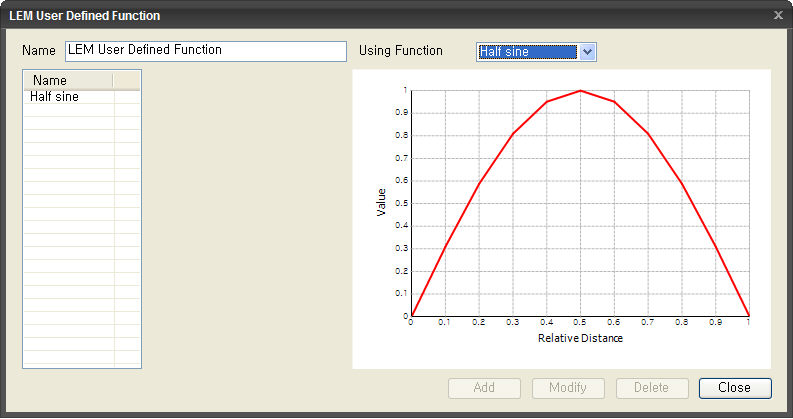Click the empty second column header in list
This screenshot has height=419, width=793.
pos(127,80)
